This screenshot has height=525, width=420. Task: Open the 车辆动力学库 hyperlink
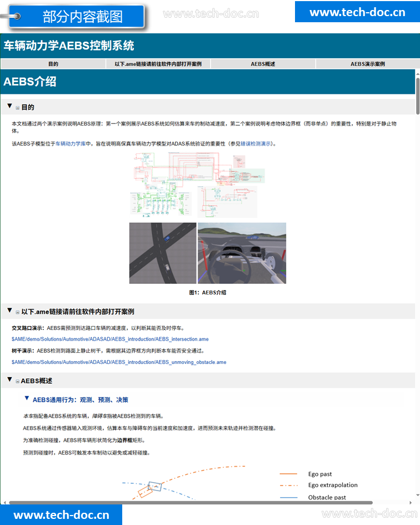click(71, 144)
